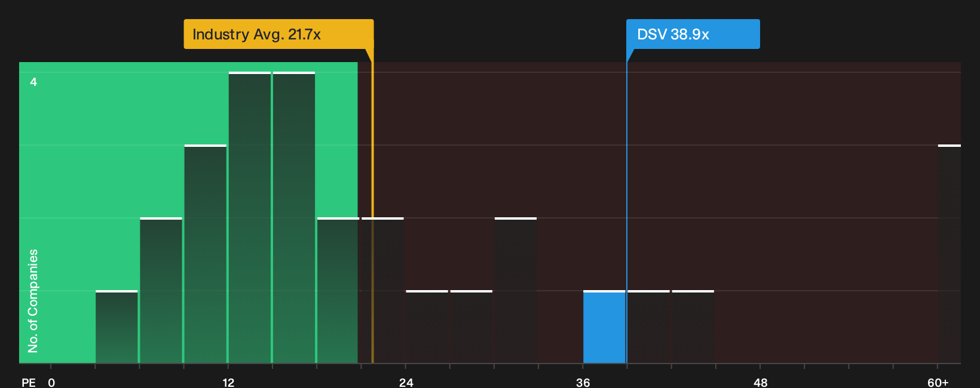Click the y-axis value 4
980x388 pixels.
[x=33, y=82]
